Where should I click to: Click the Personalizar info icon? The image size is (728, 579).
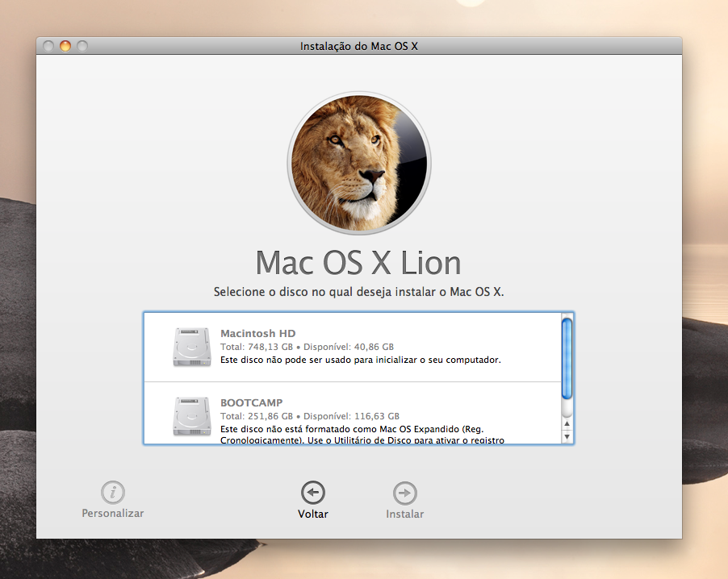113,492
